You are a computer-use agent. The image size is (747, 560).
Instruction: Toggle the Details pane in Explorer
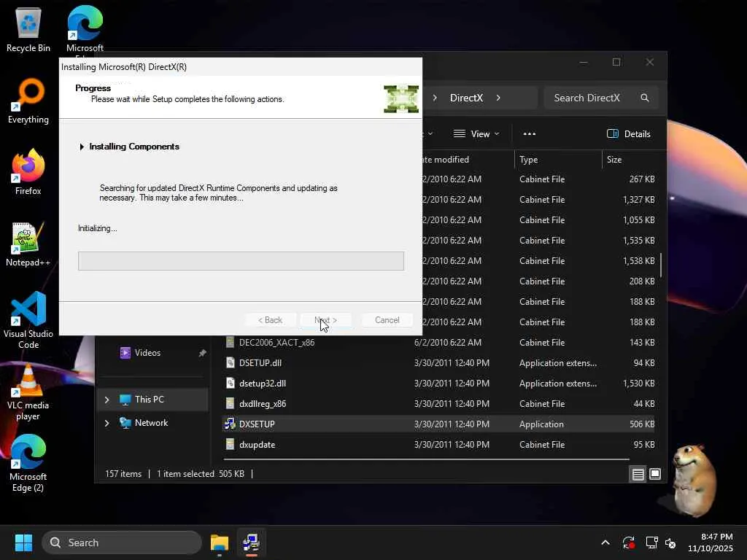(x=628, y=134)
